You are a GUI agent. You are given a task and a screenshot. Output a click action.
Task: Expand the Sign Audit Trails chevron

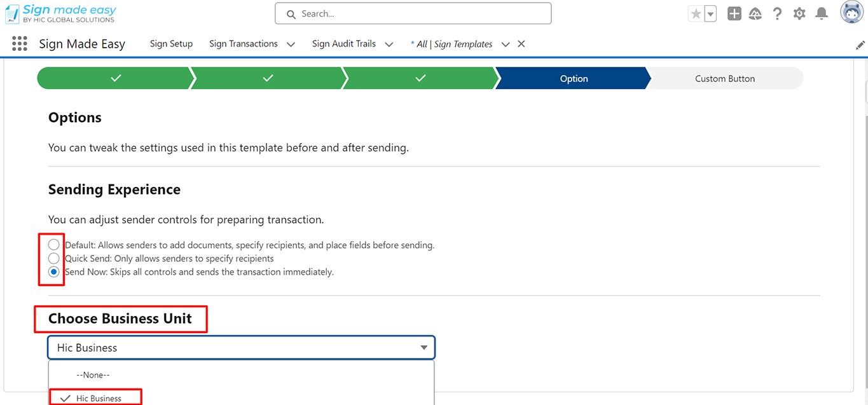[x=389, y=45]
